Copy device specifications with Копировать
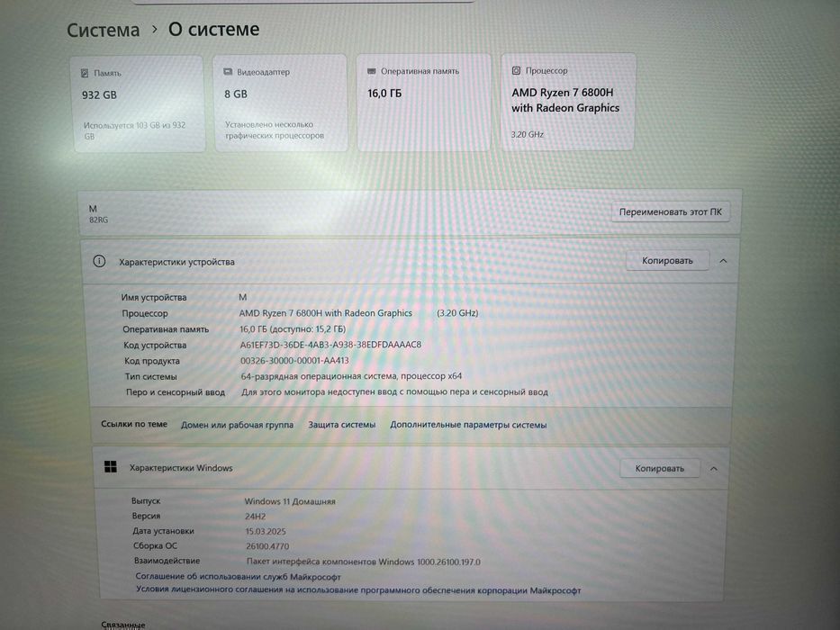The width and height of the screenshot is (840, 630). (x=667, y=260)
